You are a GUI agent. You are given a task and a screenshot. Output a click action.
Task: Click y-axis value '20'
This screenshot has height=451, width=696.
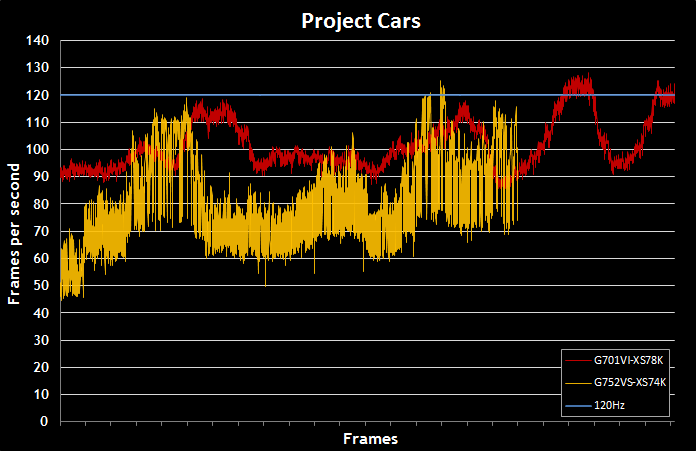(41, 367)
